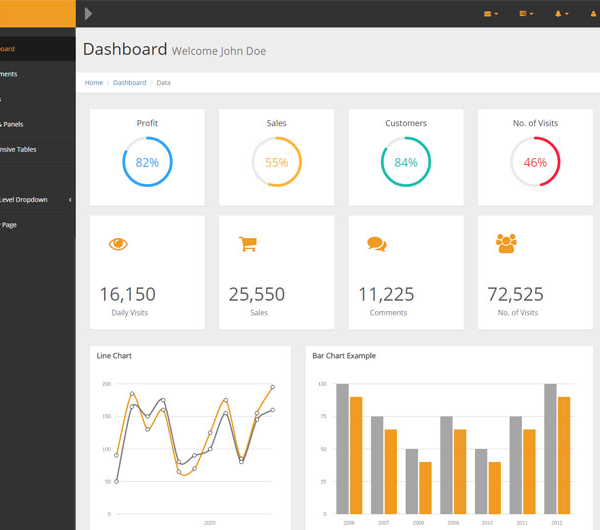600x530 pixels.
Task: Click the shopping cart icon on Sales card
Action: [x=248, y=244]
